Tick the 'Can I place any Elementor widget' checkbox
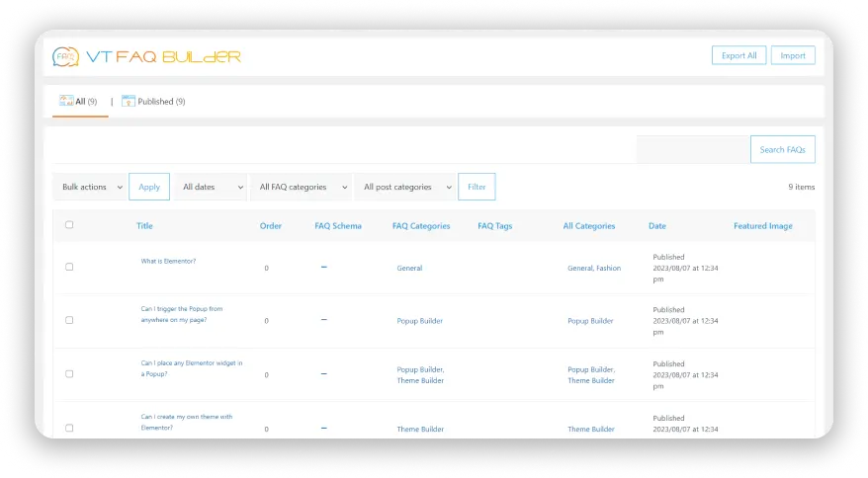Image resolution: width=868 pixels, height=478 pixels. [x=69, y=374]
